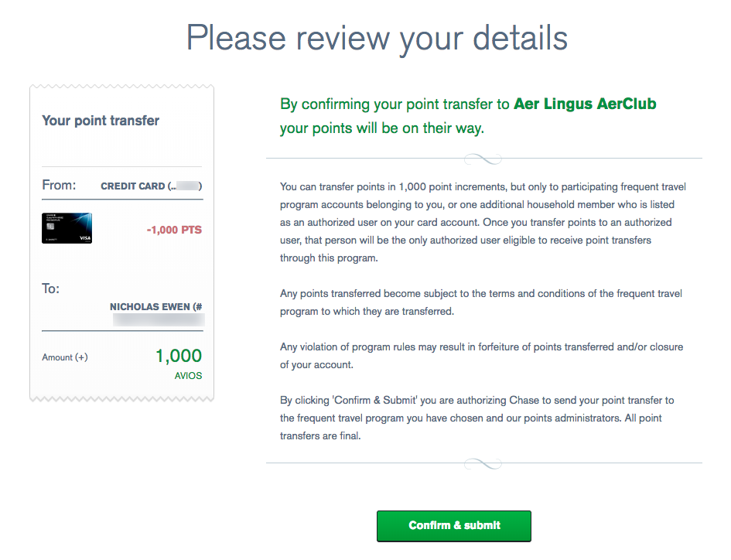Select the CREDIT CARD account text
This screenshot has height=560, width=731.
133,186
